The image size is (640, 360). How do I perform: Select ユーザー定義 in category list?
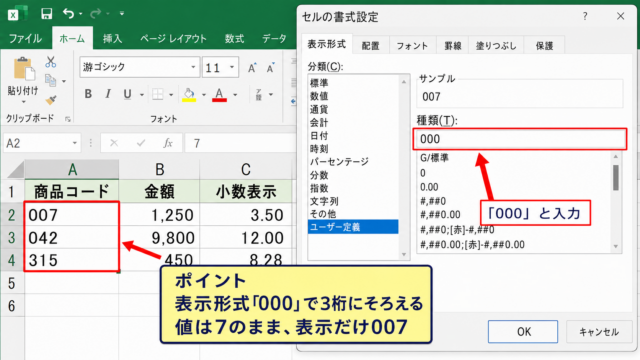pyautogui.click(x=353, y=227)
